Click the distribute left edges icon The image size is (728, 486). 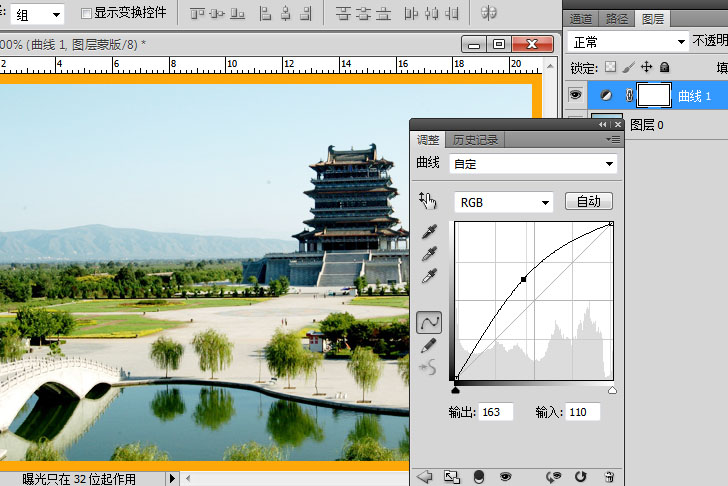click(x=411, y=13)
